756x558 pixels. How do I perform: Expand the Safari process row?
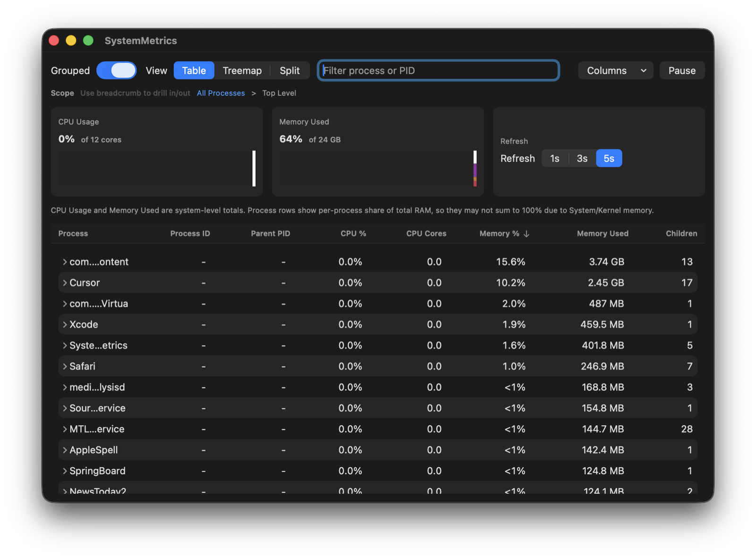[x=65, y=366]
